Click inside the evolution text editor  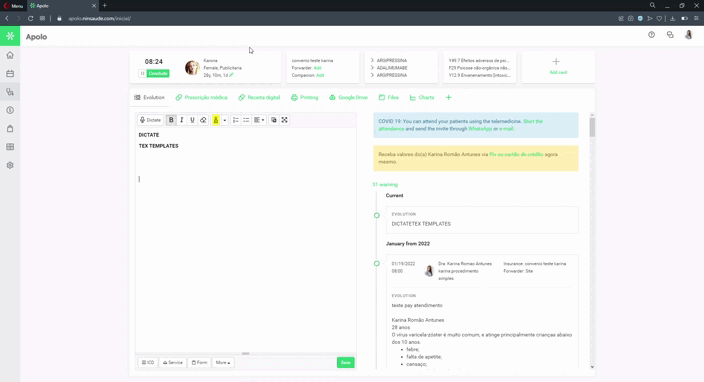point(246,241)
